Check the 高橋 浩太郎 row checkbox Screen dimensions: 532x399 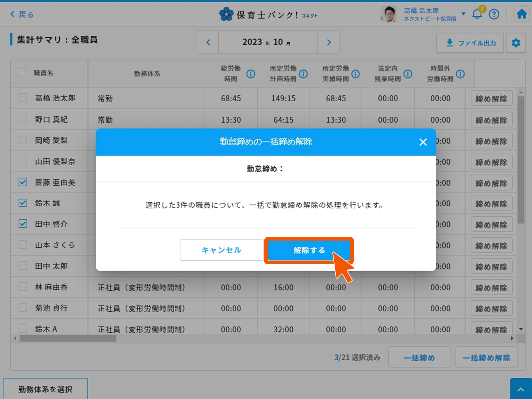pos(23,98)
